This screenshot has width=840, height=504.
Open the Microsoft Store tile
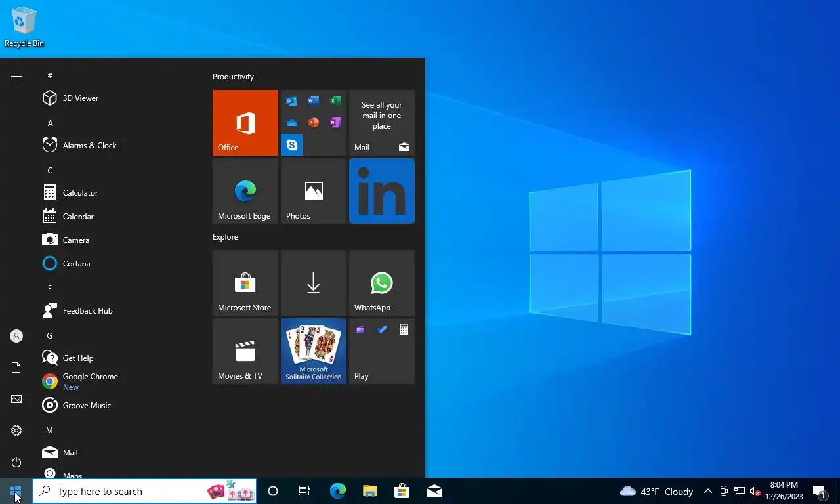[x=245, y=283]
